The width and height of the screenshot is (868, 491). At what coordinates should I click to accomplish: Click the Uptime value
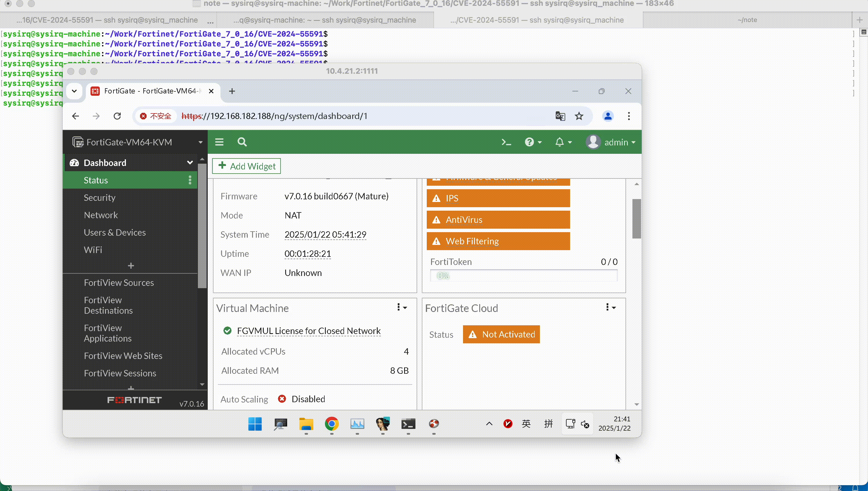[x=308, y=254]
